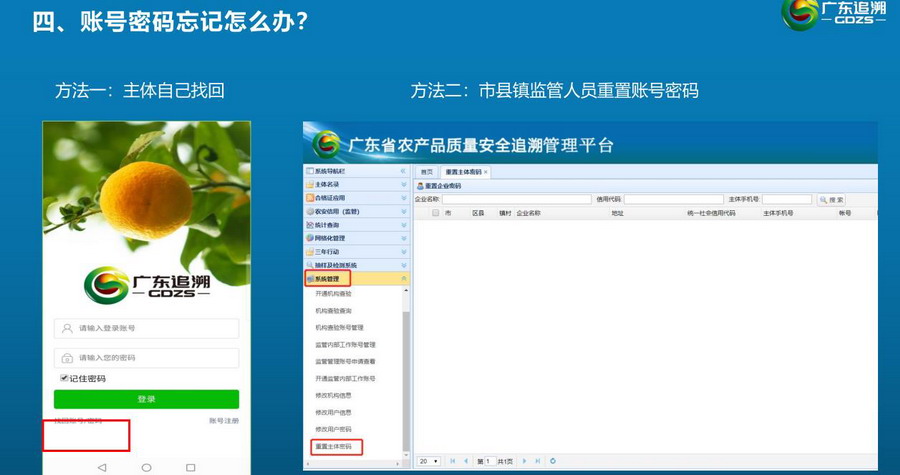Click the 账号注册 link

click(224, 421)
